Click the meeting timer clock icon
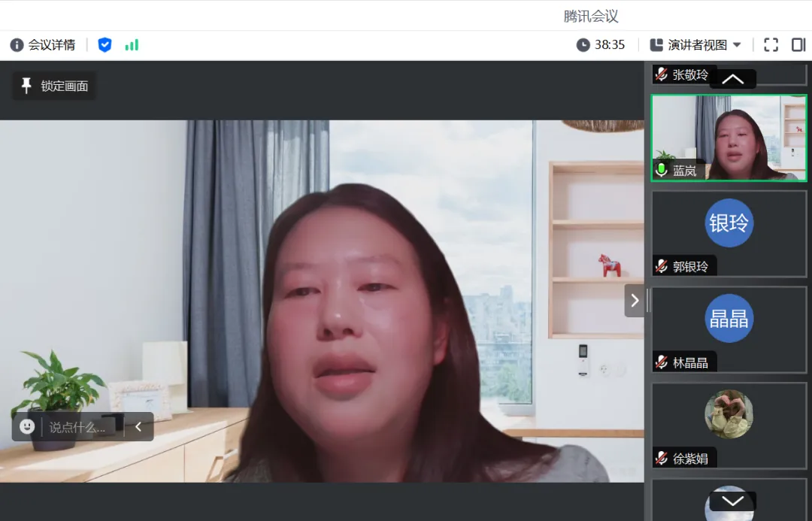The height and width of the screenshot is (521, 812). [x=583, y=45]
